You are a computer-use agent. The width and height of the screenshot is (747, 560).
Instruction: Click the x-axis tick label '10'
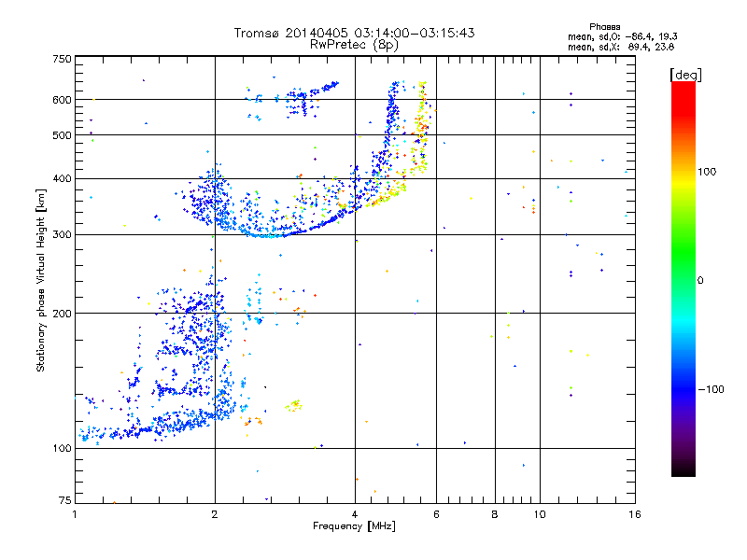tap(540, 514)
